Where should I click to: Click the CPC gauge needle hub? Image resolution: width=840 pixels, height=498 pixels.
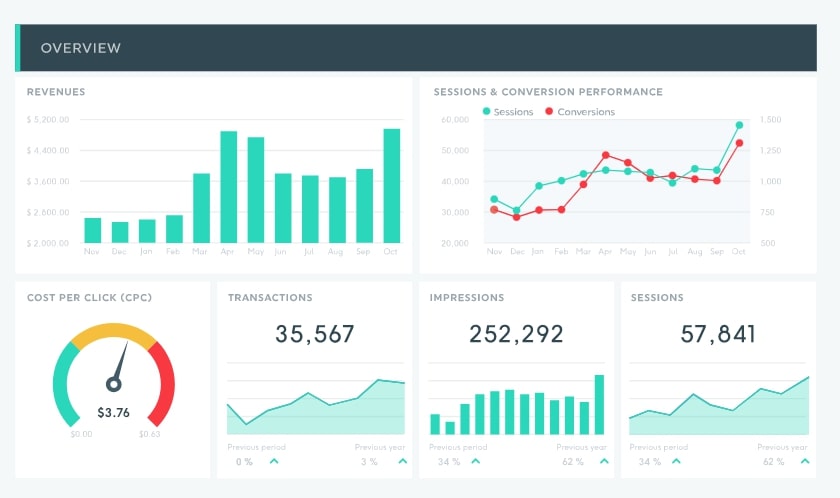click(x=114, y=384)
